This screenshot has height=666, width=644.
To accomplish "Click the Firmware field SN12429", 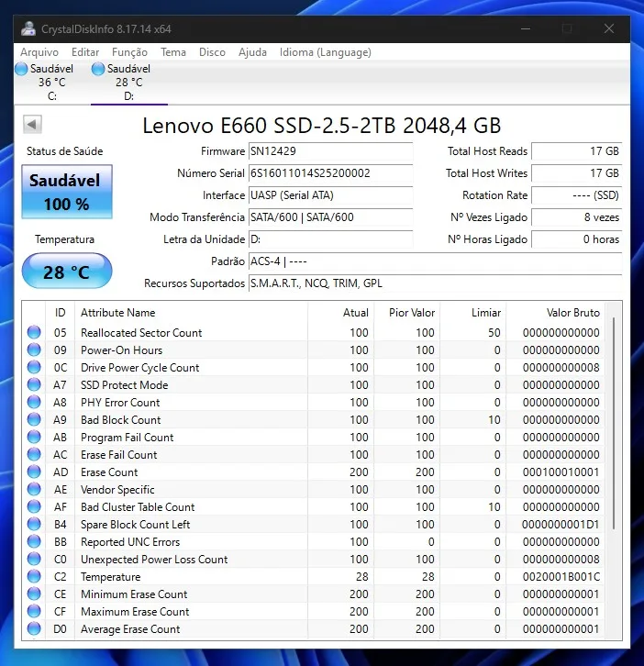I will (330, 151).
